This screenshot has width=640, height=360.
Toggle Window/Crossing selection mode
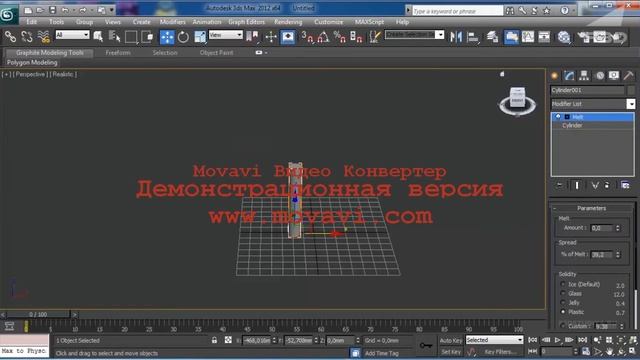[147, 37]
